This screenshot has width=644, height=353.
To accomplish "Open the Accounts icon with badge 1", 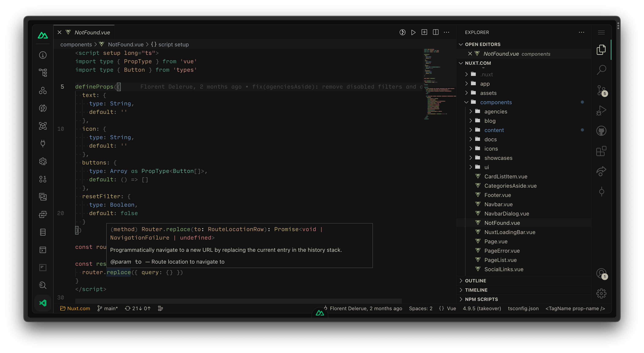I will click(x=601, y=274).
